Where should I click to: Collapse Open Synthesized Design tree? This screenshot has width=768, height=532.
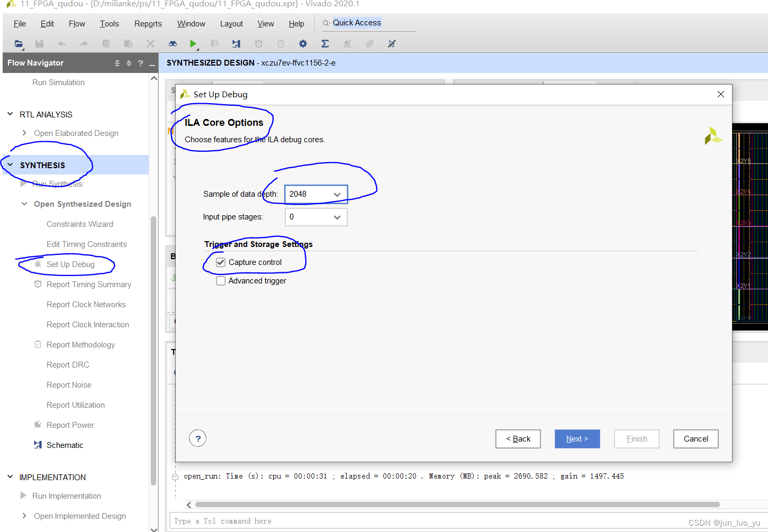(x=24, y=204)
